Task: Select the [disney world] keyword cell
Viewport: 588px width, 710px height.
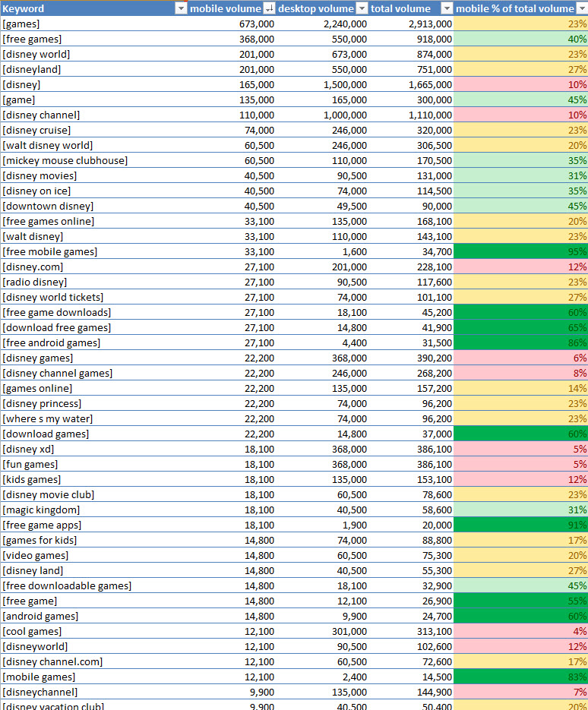Action: click(93, 55)
